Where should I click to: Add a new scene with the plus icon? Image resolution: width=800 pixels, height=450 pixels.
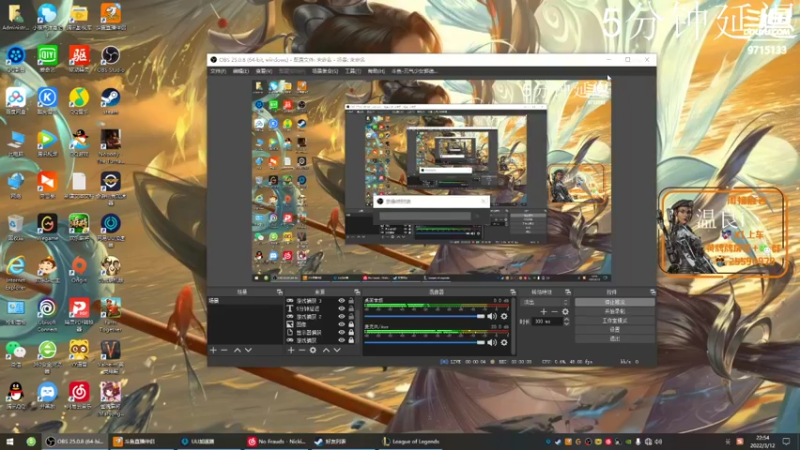(x=213, y=351)
